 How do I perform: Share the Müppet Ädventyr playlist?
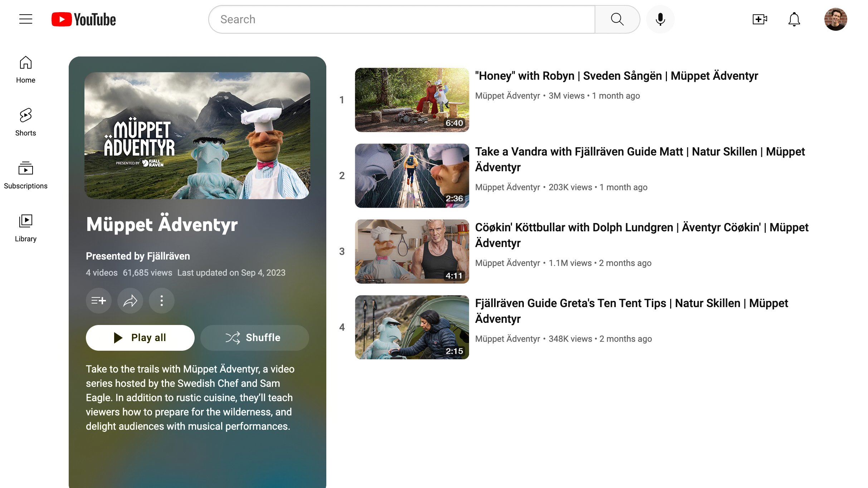tap(130, 301)
